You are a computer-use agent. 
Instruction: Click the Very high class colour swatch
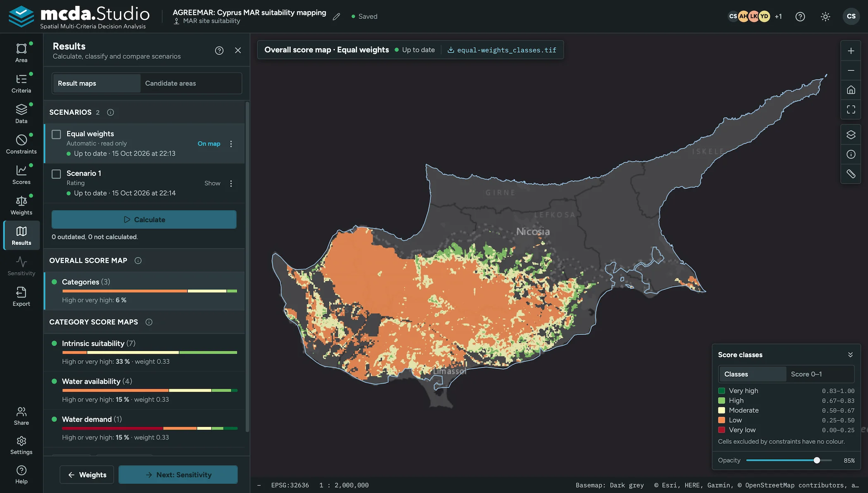722,391
